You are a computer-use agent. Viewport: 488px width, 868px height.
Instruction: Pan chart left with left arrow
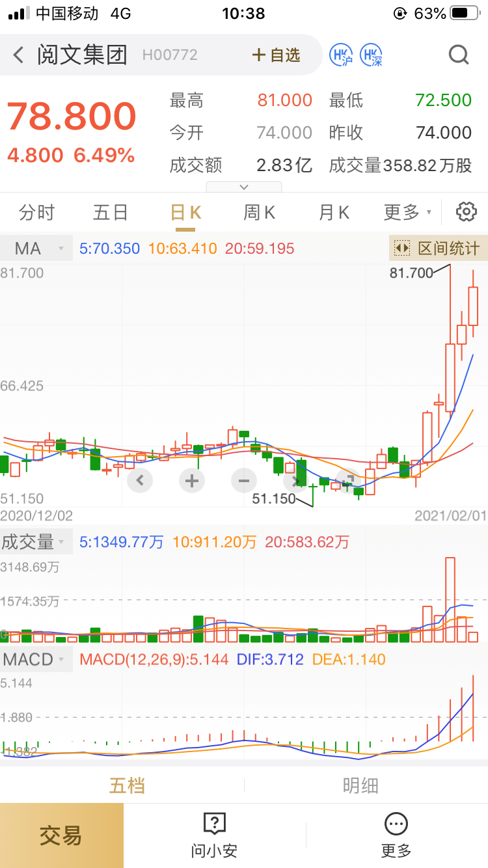coord(140,481)
